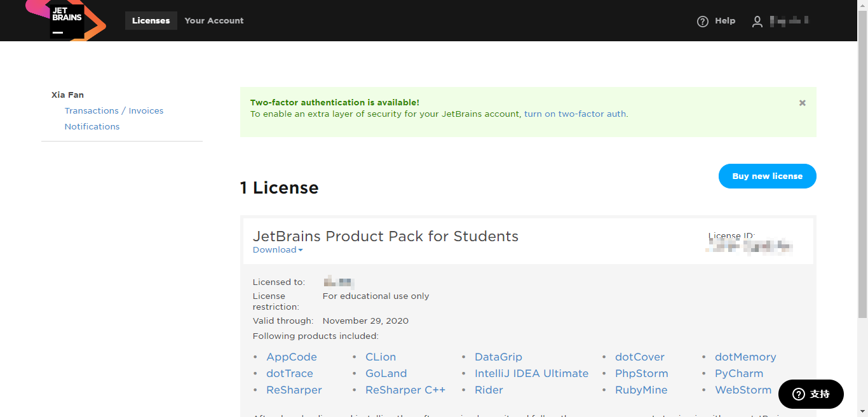Dismiss the two-factor authentication banner
Image resolution: width=868 pixels, height=417 pixels.
(802, 103)
